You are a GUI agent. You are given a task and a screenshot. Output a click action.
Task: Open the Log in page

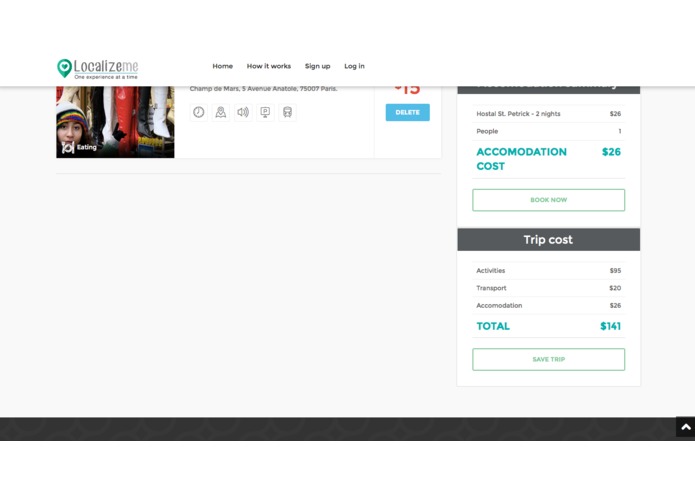354,66
